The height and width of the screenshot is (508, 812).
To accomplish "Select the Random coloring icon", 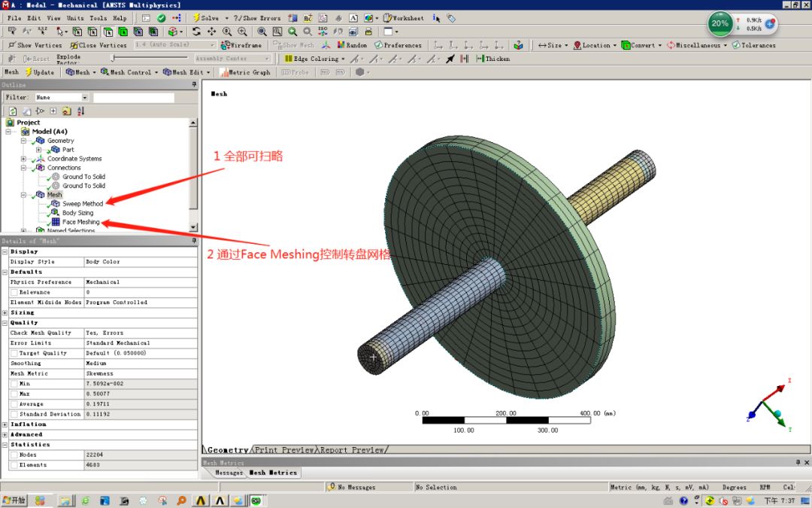I will [x=343, y=44].
